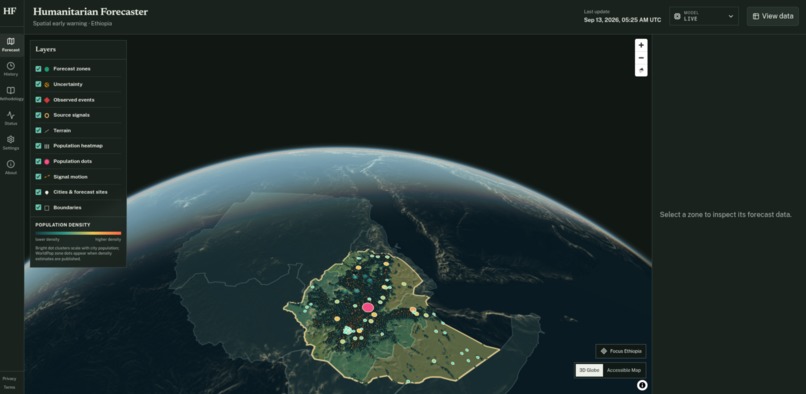
Task: Switch to 3D Globe view
Action: (589, 370)
